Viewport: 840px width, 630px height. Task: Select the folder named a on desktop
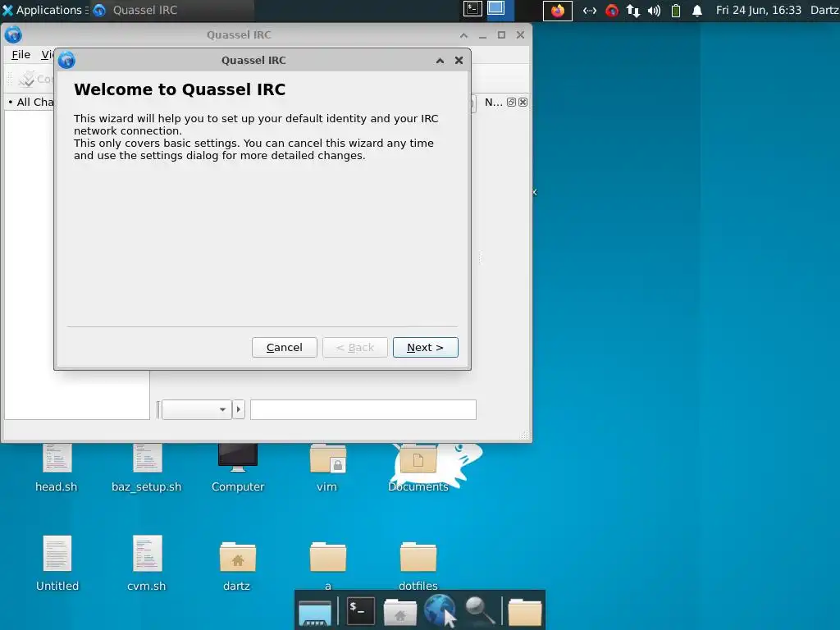coord(328,565)
